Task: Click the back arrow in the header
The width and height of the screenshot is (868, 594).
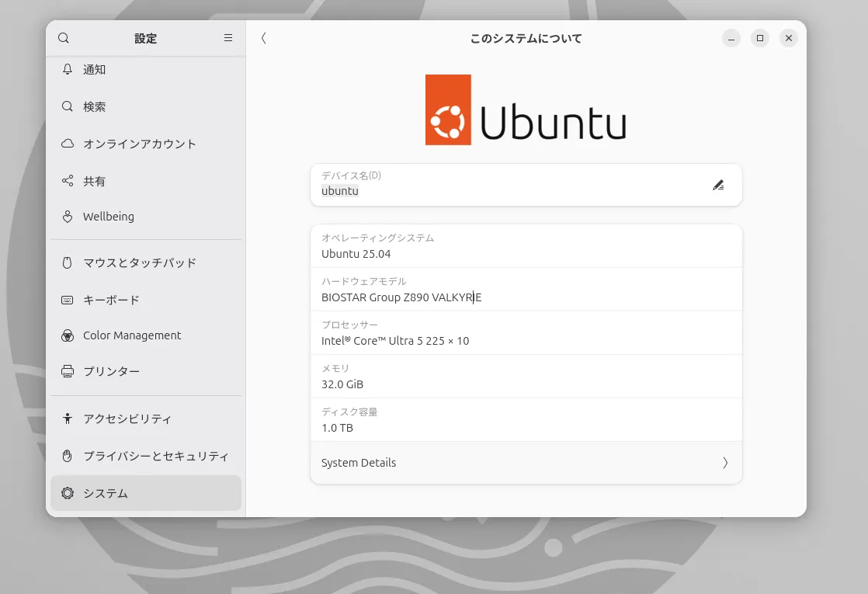Action: 264,38
